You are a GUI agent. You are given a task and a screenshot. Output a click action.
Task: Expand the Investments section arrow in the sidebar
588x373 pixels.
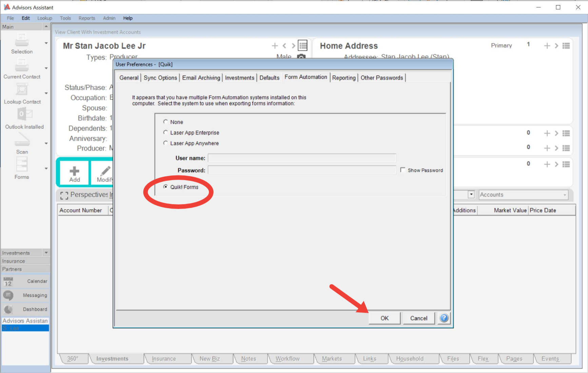pyautogui.click(x=46, y=253)
